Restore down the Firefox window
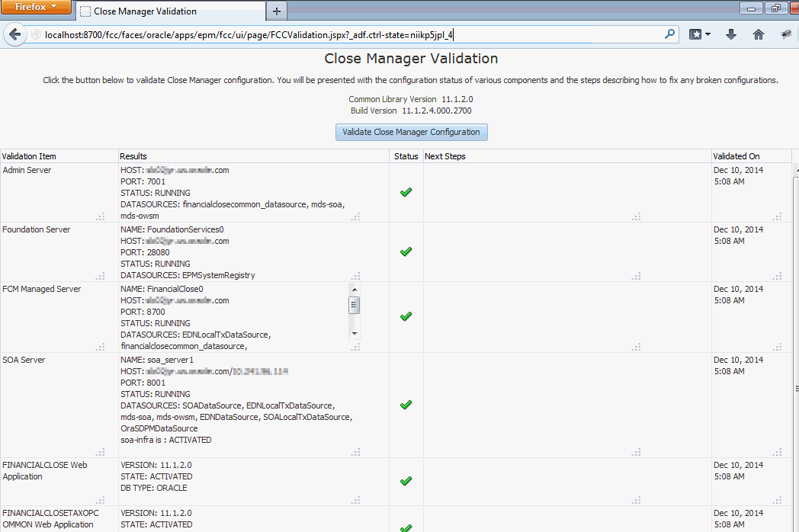799x532 pixels. (x=776, y=8)
